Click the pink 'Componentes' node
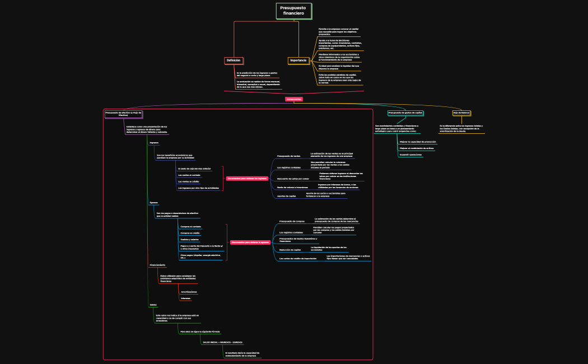Screen dimensions: 588x364 point(293,99)
